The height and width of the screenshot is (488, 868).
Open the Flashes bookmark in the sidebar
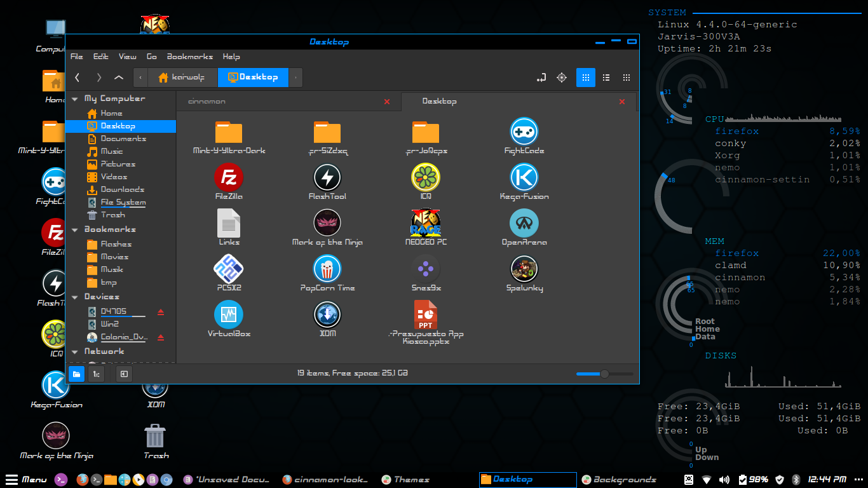coord(116,244)
